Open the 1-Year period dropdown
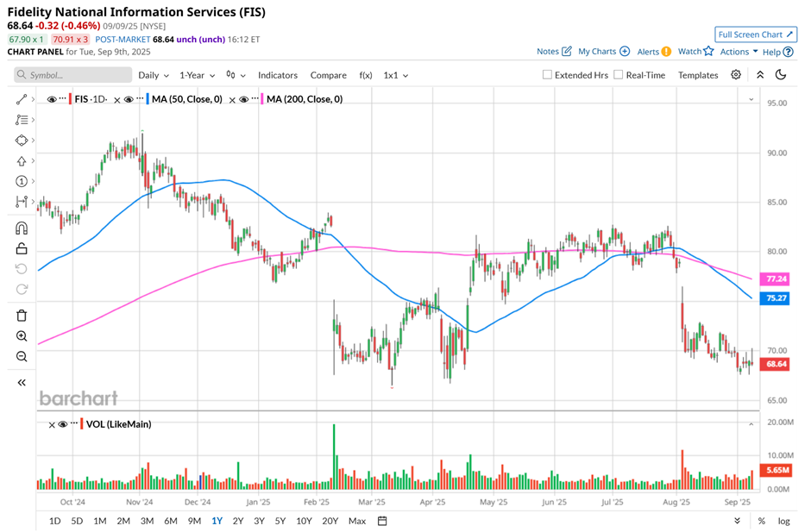 pos(197,75)
